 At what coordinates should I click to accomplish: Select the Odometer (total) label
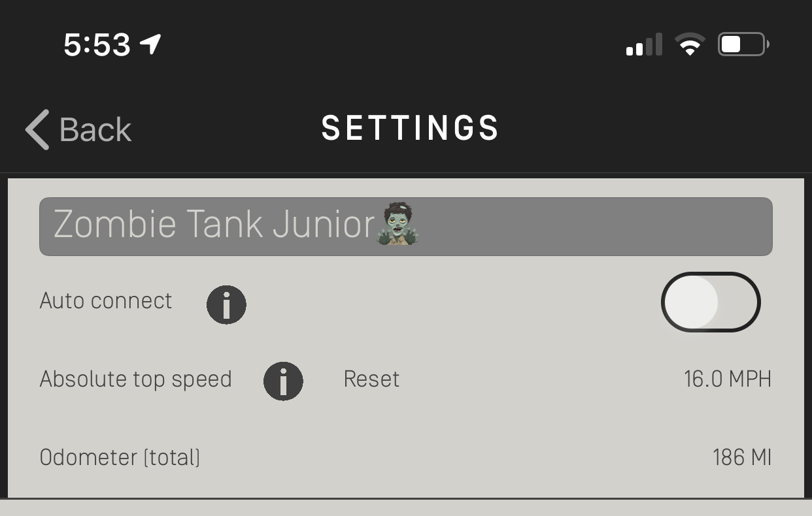120,457
